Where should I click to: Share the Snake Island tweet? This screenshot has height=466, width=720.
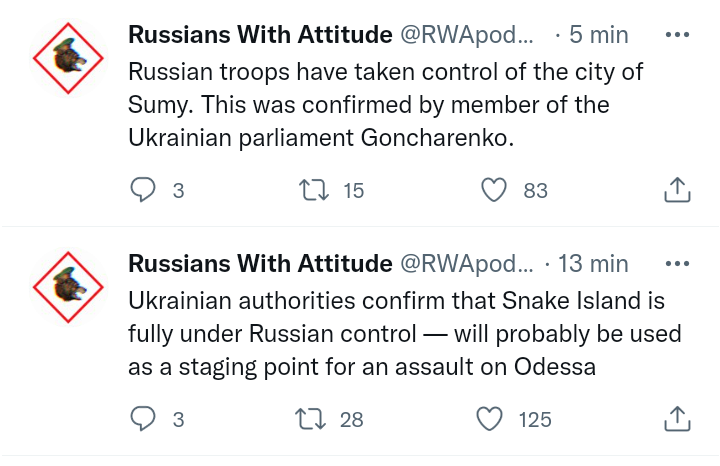point(677,419)
